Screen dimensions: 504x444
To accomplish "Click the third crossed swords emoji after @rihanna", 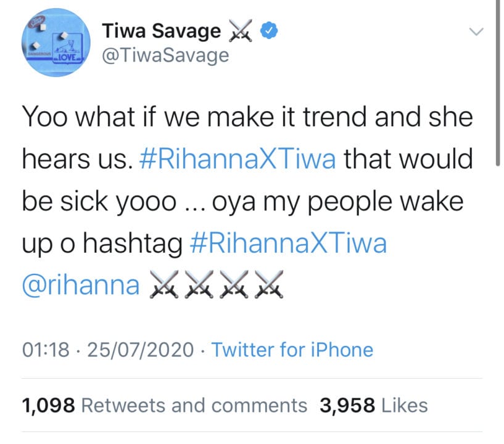I will (233, 286).
